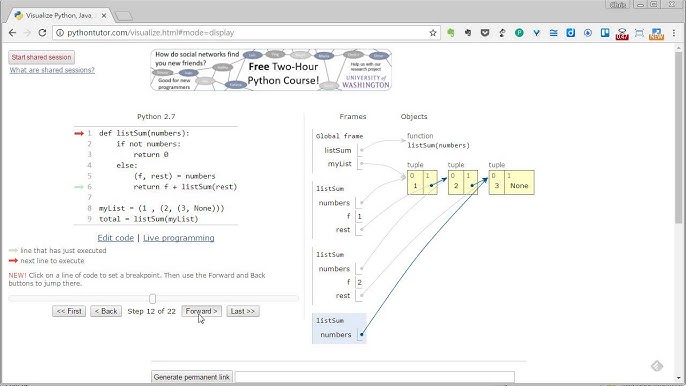Viewport: 686px width, 386px height.
Task: Click the execution step slider handle
Action: 152,298
